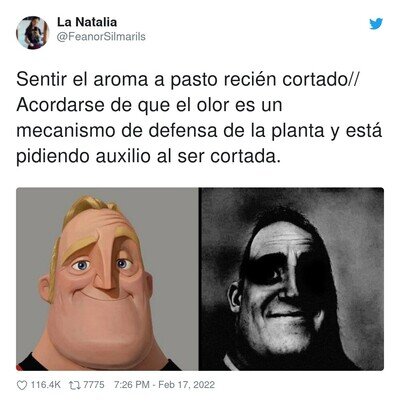View the 116.4K likes count
The height and width of the screenshot is (402, 400).
[x=46, y=385]
